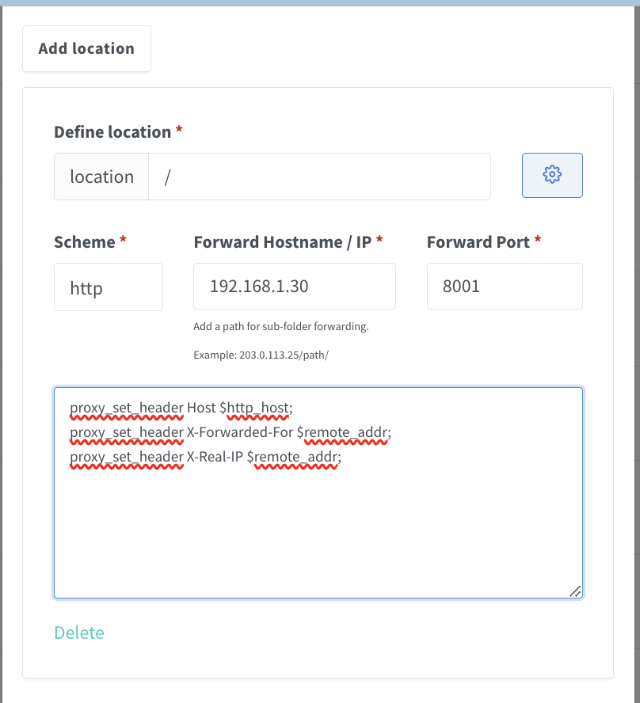Click the sub-folder forwarding hint text
The height and width of the screenshot is (703, 640).
(281, 326)
